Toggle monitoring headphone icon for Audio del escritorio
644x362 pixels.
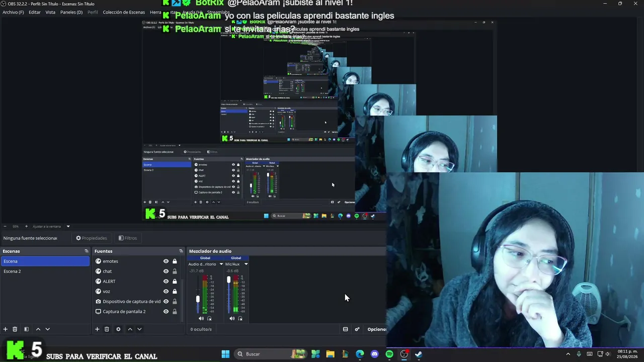(x=209, y=318)
